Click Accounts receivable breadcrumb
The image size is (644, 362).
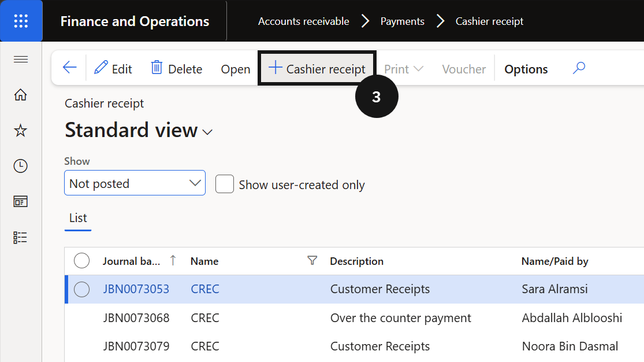click(x=304, y=21)
